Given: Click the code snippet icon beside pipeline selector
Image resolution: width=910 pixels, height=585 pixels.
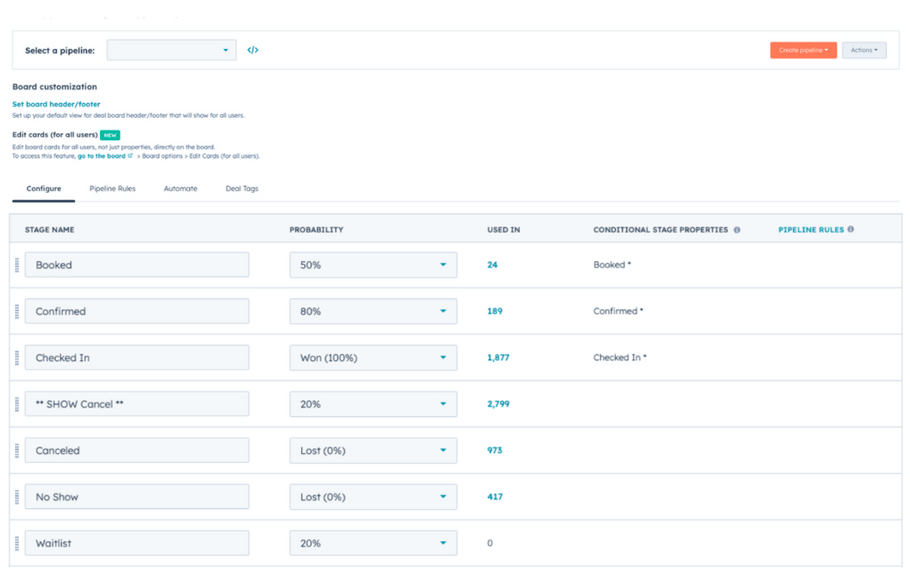Looking at the screenshot, I should (x=252, y=49).
